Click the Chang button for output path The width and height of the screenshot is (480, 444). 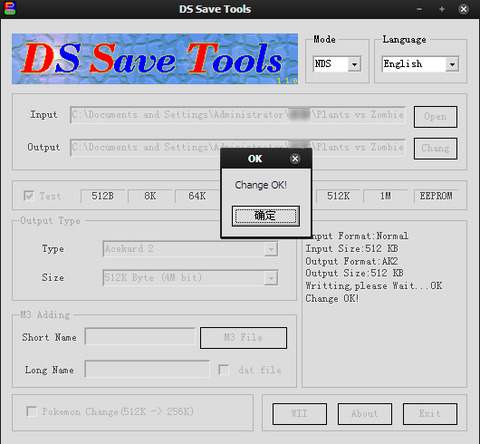435,148
